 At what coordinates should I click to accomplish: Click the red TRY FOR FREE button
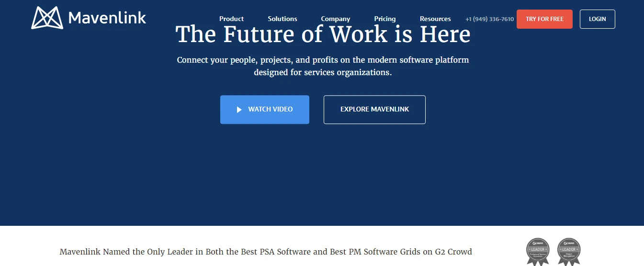point(544,19)
